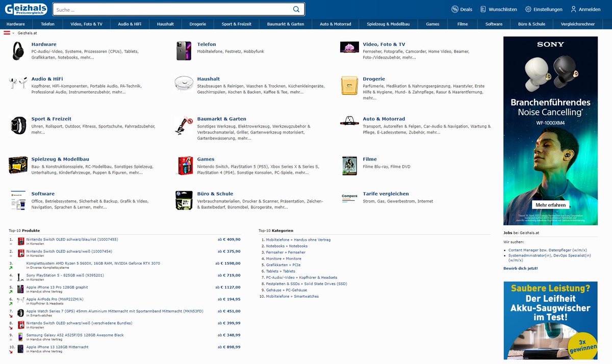Click the magnifier search icon
612x364 pixels.
click(x=296, y=9)
